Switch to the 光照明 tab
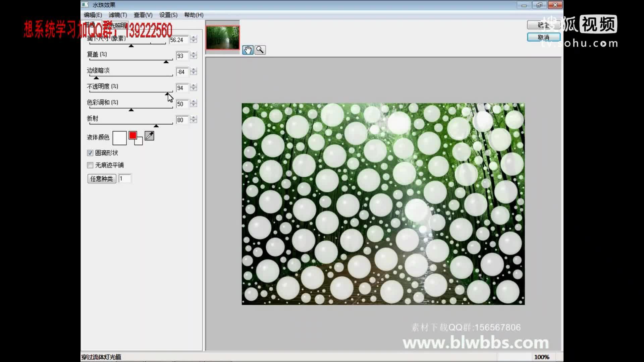This screenshot has height=362, width=644. click(x=118, y=25)
